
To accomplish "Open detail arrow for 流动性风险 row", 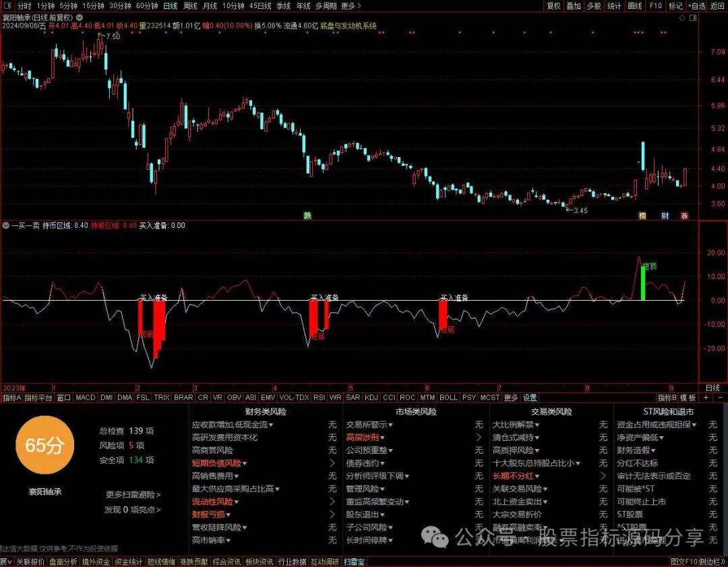I will click(332, 502).
